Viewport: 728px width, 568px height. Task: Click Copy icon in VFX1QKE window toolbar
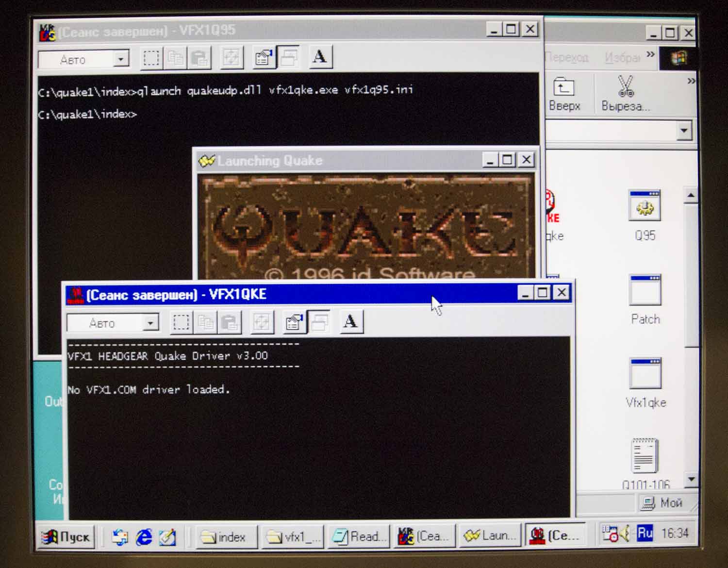205,322
